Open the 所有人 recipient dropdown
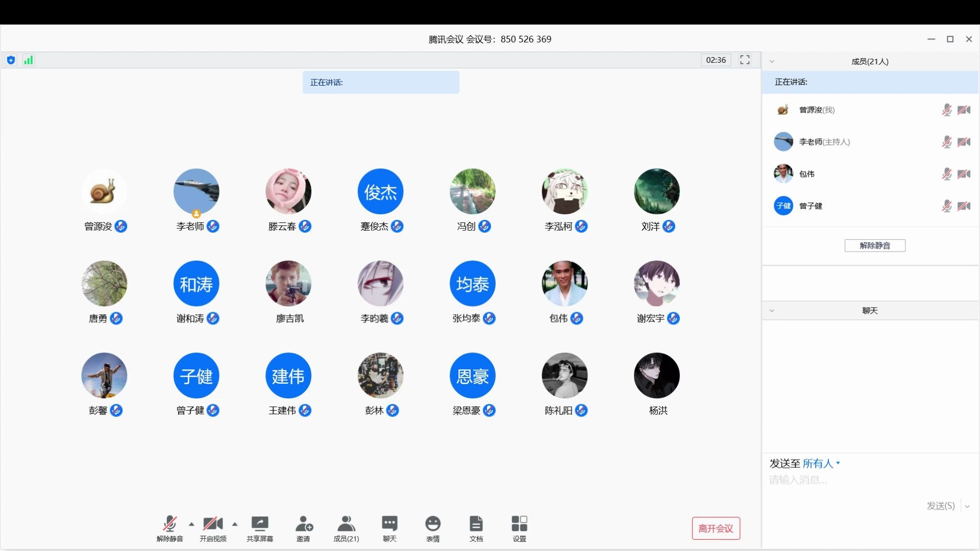This screenshot has height=551, width=980. 821,463
